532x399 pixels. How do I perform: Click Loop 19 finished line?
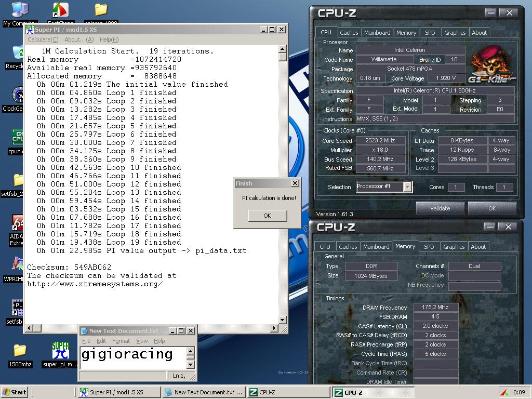tap(109, 242)
